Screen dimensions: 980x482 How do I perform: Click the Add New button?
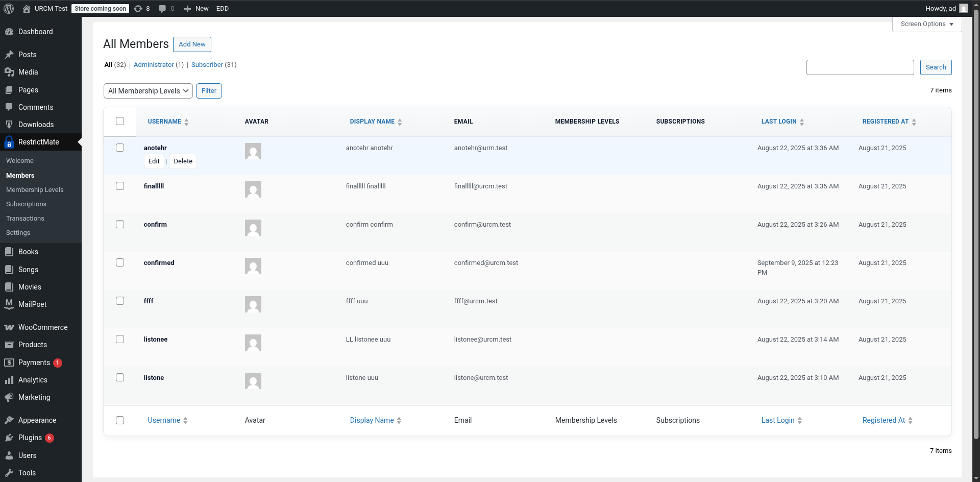click(x=192, y=44)
